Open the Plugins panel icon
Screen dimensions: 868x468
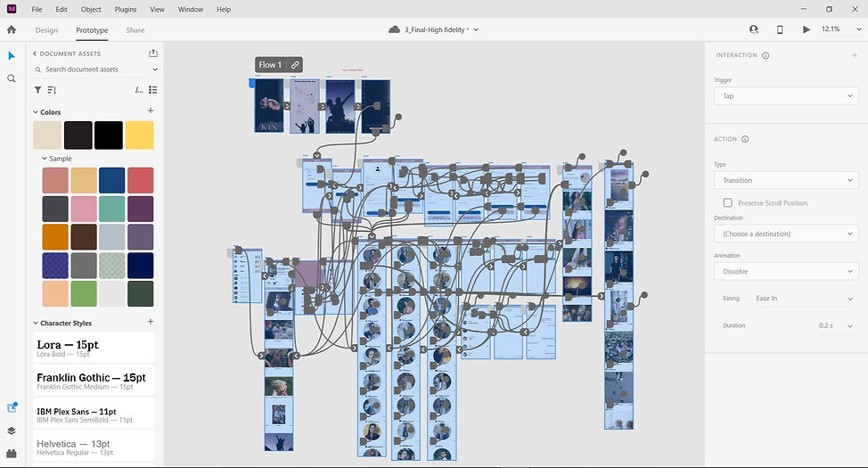tap(11, 454)
